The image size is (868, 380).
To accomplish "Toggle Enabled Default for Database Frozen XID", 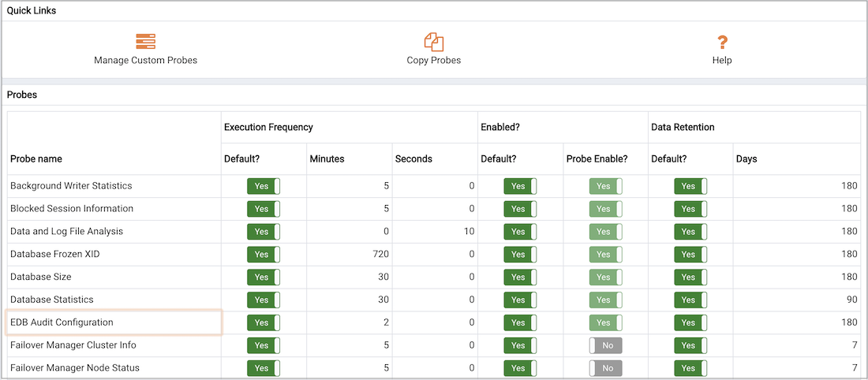I will (520, 254).
